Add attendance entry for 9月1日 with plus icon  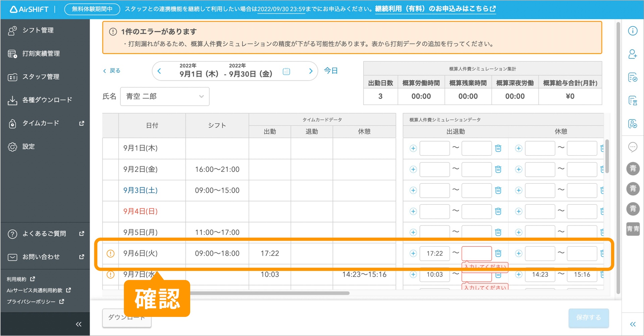coord(413,148)
